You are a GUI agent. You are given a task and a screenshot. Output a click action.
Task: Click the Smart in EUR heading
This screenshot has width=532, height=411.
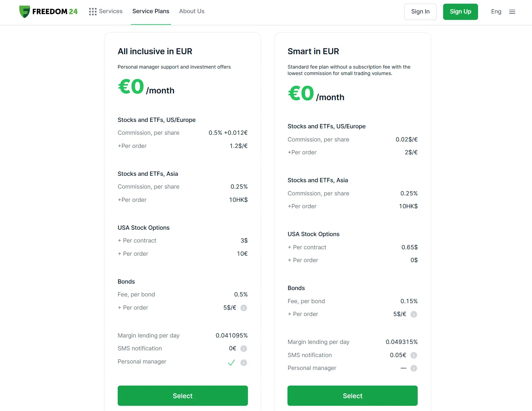[313, 51]
